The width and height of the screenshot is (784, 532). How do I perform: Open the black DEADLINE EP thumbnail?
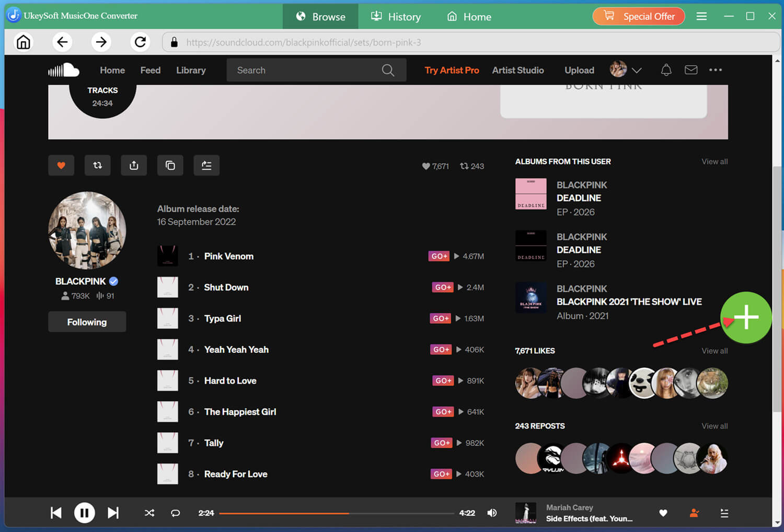531,246
